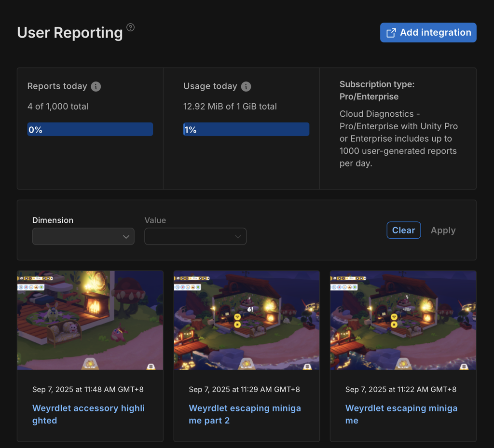Open the 11:22 AM Weyrdlet escaping minigame link
This screenshot has height=448, width=494.
pyautogui.click(x=401, y=414)
